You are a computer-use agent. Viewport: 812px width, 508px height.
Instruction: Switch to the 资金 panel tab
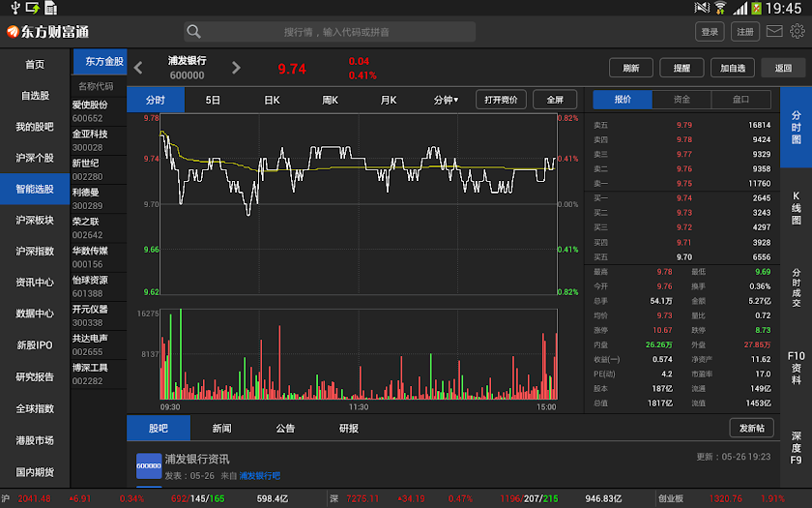pos(681,100)
